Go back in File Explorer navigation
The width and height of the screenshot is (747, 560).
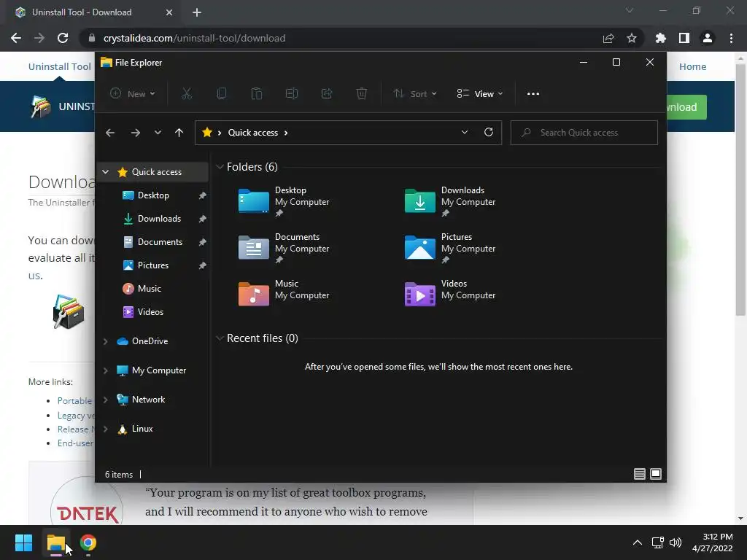(x=110, y=133)
